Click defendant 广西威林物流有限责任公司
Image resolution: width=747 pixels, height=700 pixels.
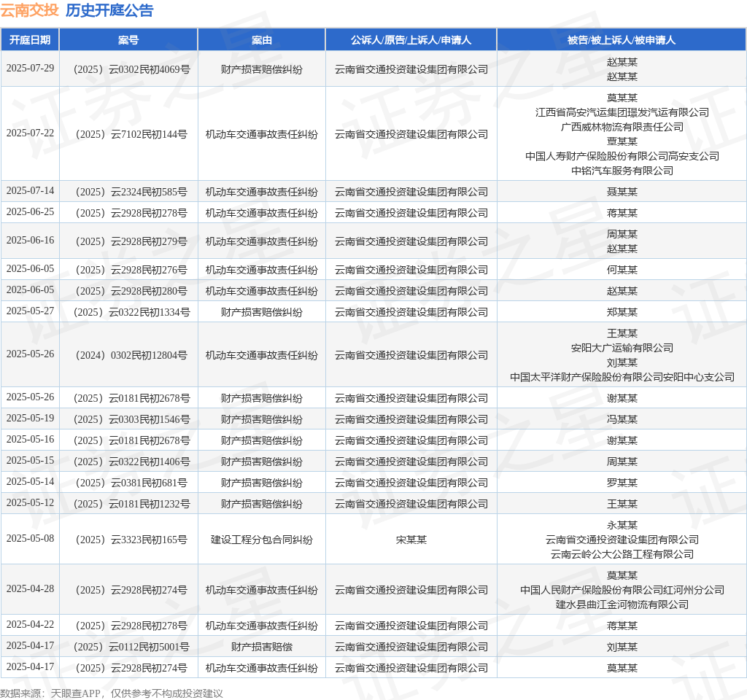[622, 127]
